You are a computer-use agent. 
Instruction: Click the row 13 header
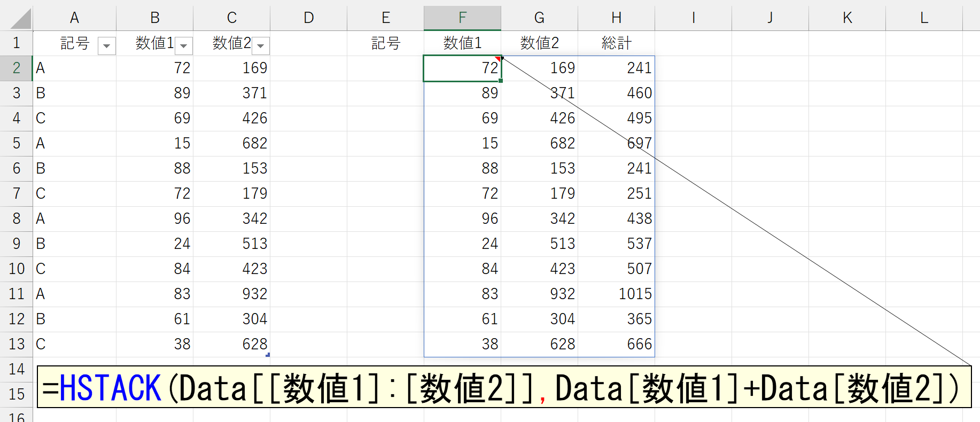point(16,344)
